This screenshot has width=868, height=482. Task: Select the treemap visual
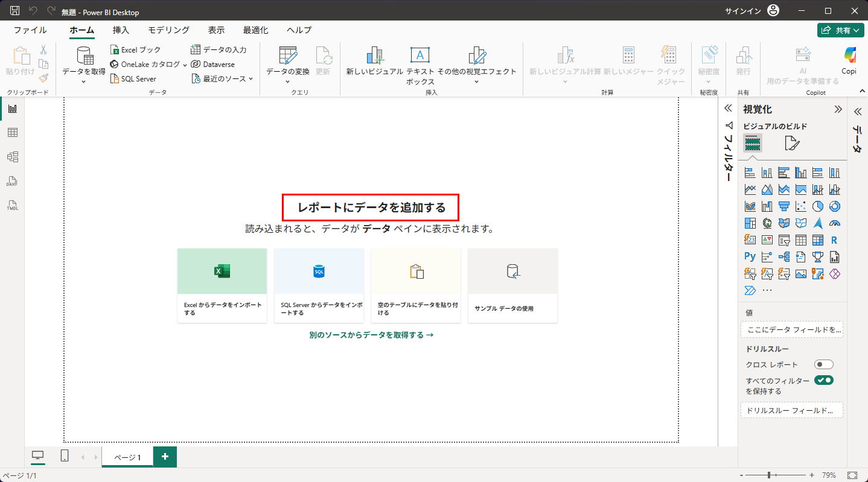(750, 223)
